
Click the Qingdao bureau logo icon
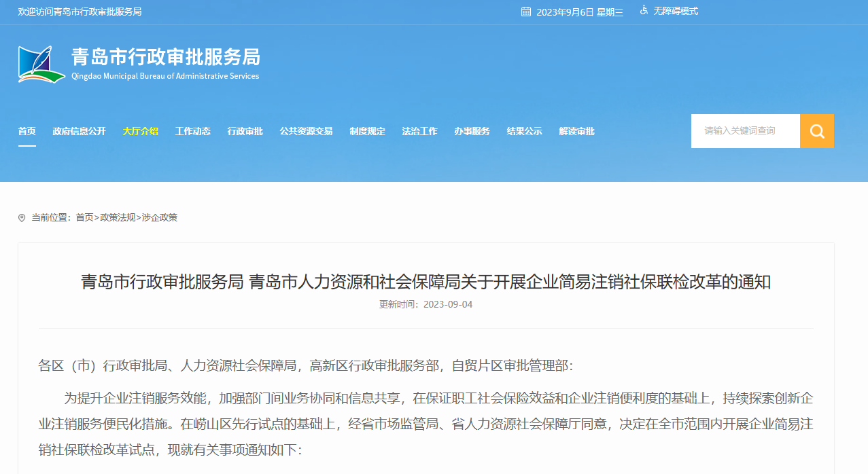(41, 65)
